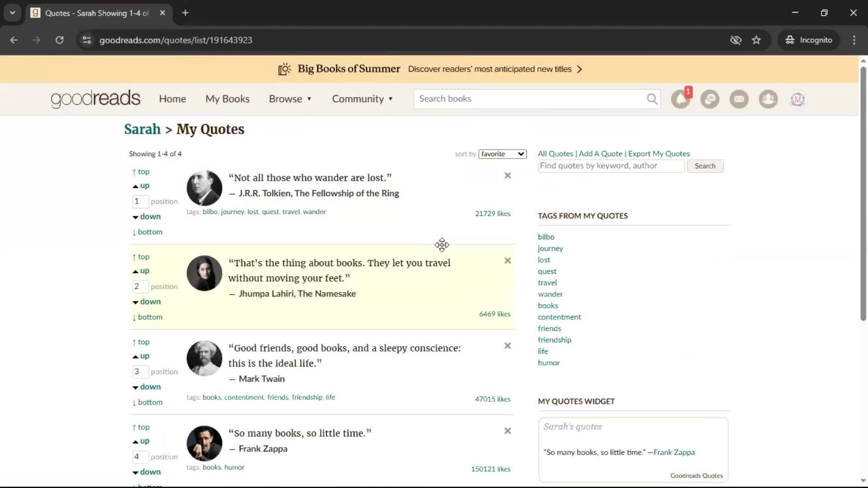This screenshot has width=868, height=488.
Task: Open the friends icon in header
Action: pos(768,99)
